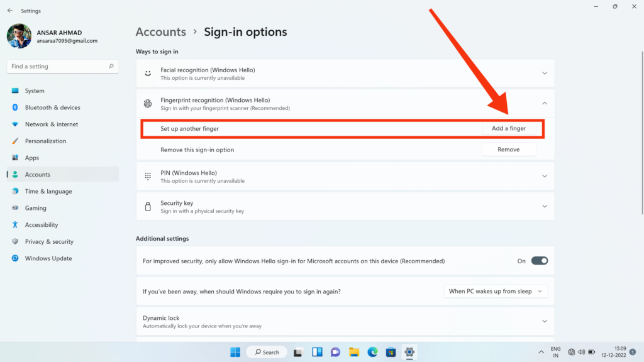Collapse the Fingerprint recognition section
Viewport: 644px width, 362px height.
click(x=545, y=104)
